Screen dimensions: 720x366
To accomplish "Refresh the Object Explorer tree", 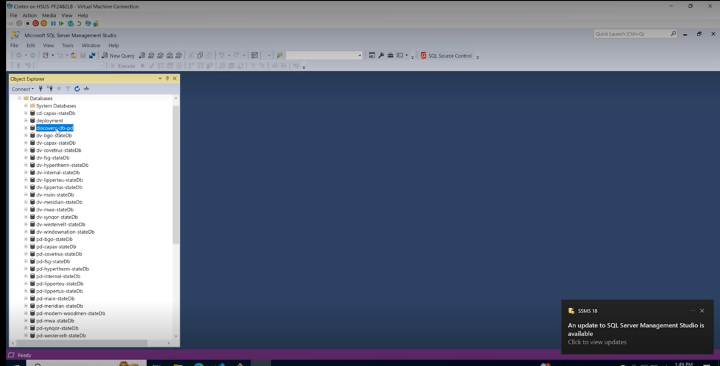I will (x=77, y=89).
